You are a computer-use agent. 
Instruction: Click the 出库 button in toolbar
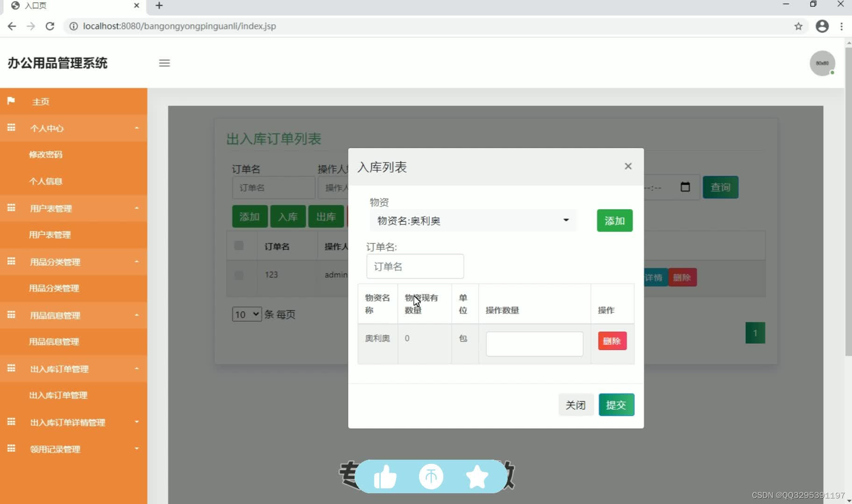coord(326,217)
